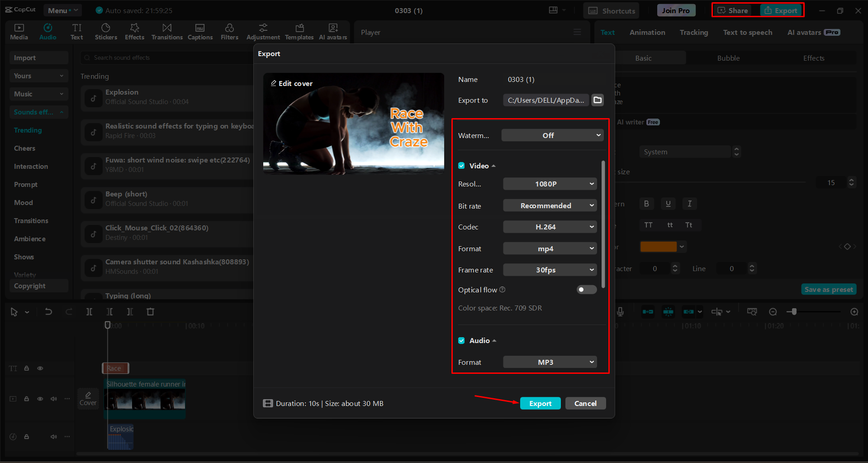Click Export to render the video
Screen dimensions: 868x463
540,403
